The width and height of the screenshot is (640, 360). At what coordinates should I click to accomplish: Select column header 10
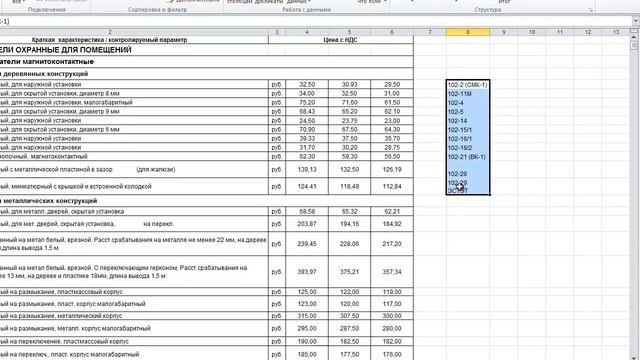point(532,32)
